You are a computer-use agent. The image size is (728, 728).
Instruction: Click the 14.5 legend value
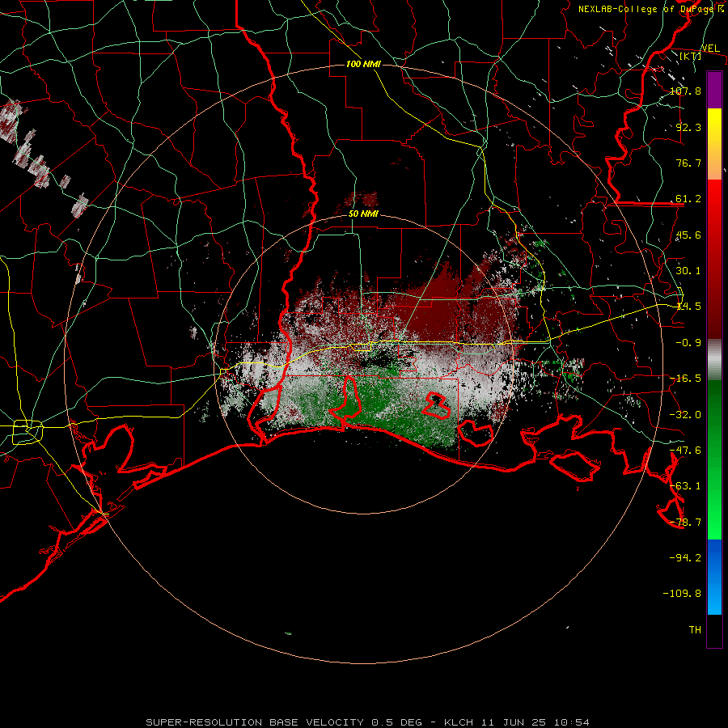click(x=688, y=306)
